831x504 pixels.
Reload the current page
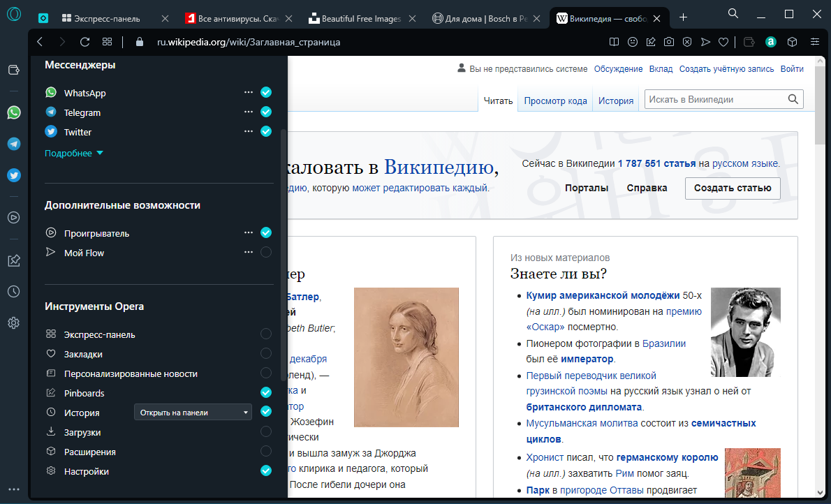[x=84, y=42]
